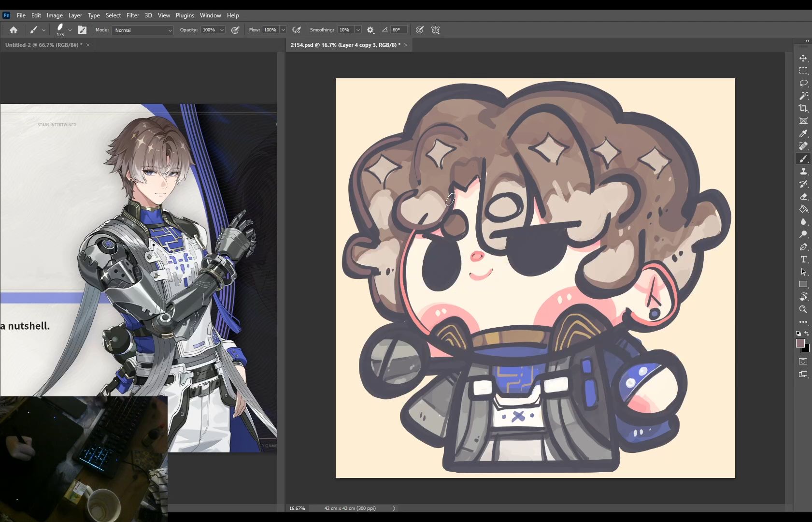Open the Edit Toolbar three-dots menu
Screen dimensions: 812x522
coord(803,322)
